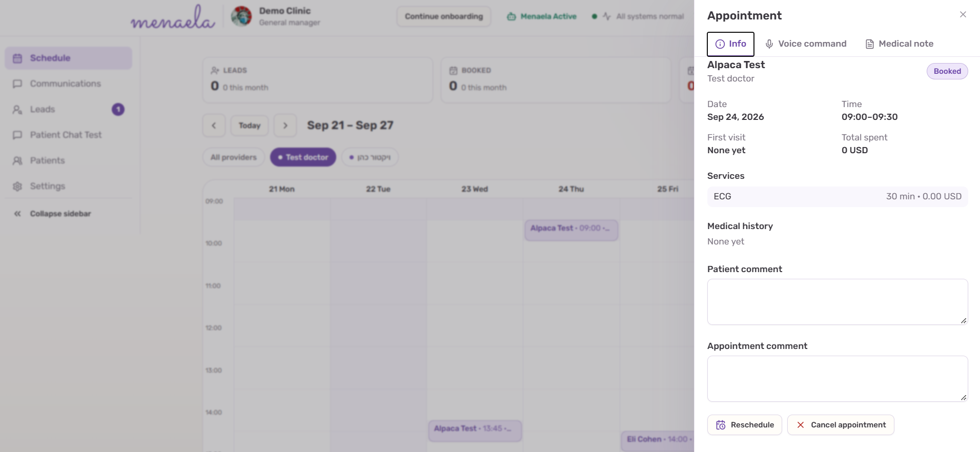This screenshot has height=452, width=980.
Task: Open Patients in the sidebar
Action: pyautogui.click(x=69, y=160)
